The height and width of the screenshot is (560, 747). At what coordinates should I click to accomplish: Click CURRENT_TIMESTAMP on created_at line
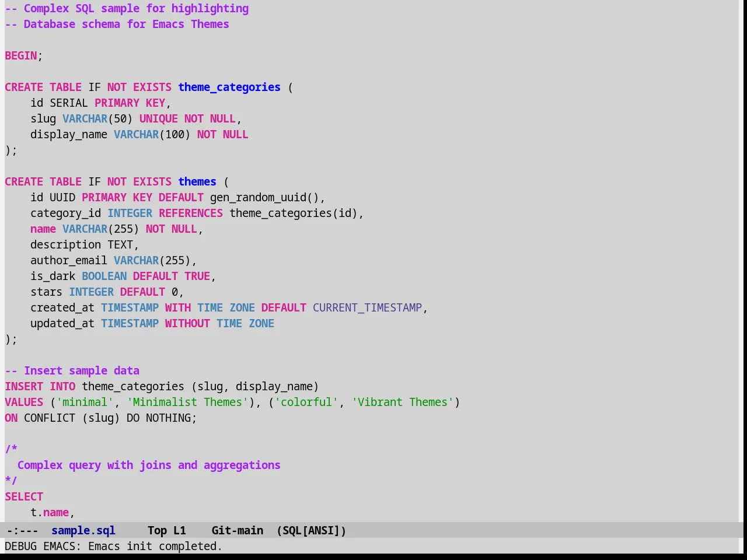pyautogui.click(x=367, y=307)
